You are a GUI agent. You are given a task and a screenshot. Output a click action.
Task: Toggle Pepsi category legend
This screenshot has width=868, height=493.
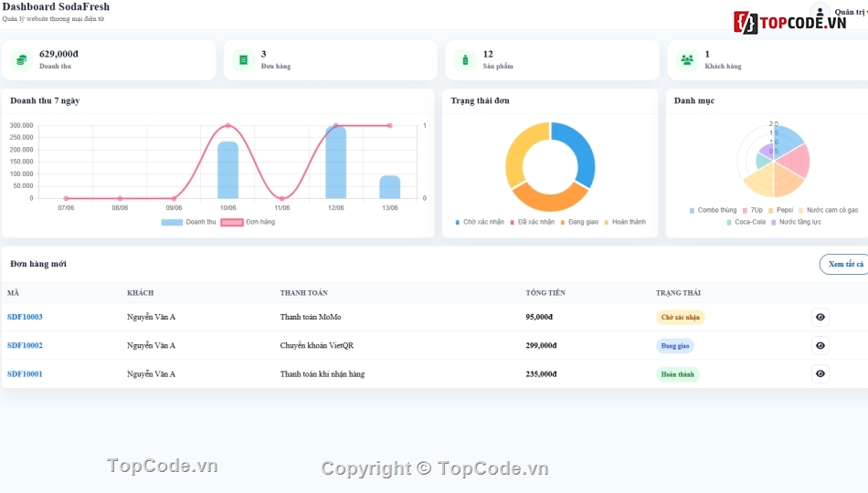tap(780, 210)
